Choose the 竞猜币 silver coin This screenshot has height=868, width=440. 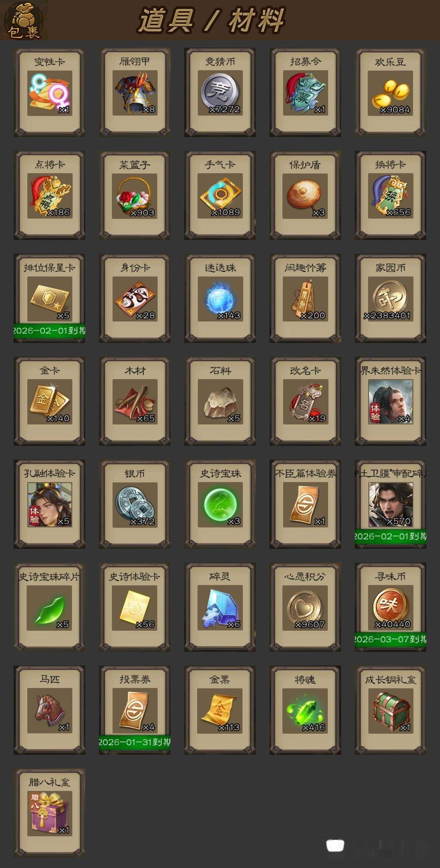220,92
